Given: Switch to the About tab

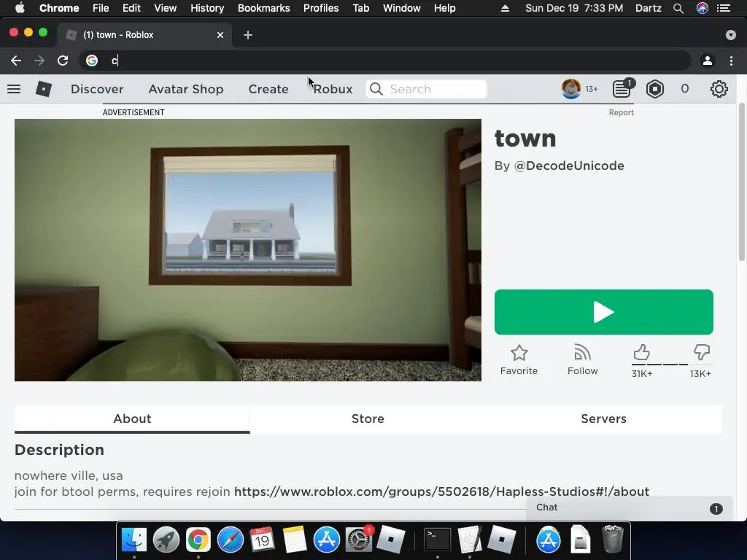Looking at the screenshot, I should (x=132, y=419).
